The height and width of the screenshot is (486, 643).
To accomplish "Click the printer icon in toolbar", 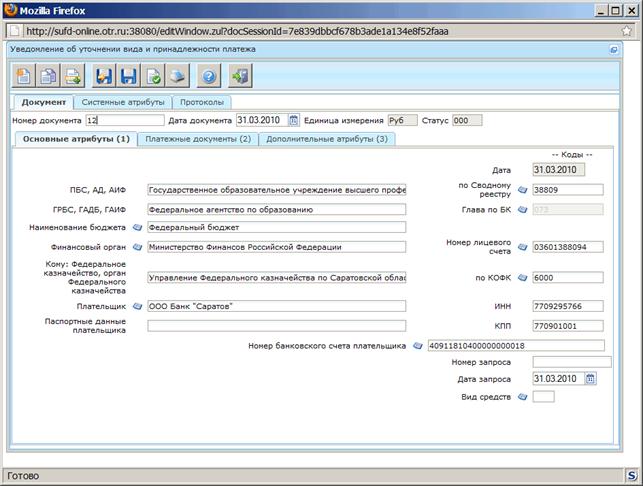I will (x=178, y=76).
